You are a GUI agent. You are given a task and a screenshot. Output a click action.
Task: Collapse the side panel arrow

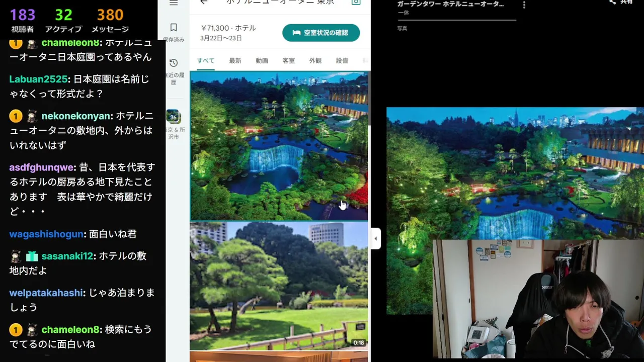(x=375, y=239)
